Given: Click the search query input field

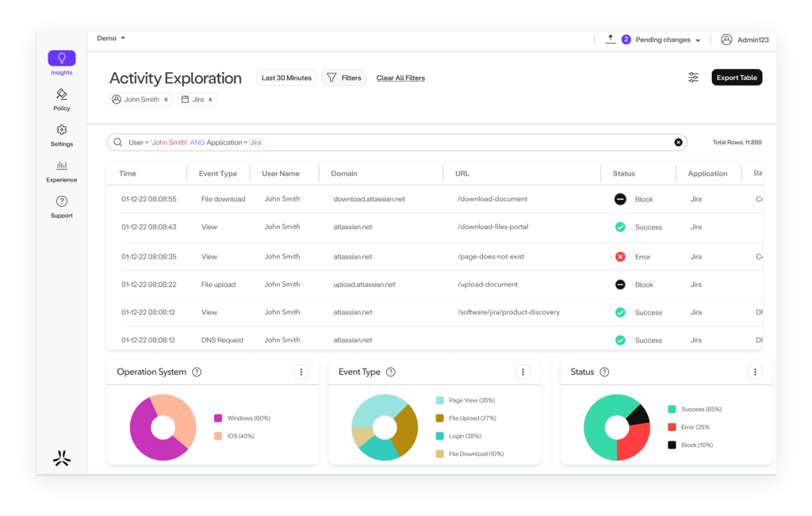Looking at the screenshot, I should click(x=396, y=143).
